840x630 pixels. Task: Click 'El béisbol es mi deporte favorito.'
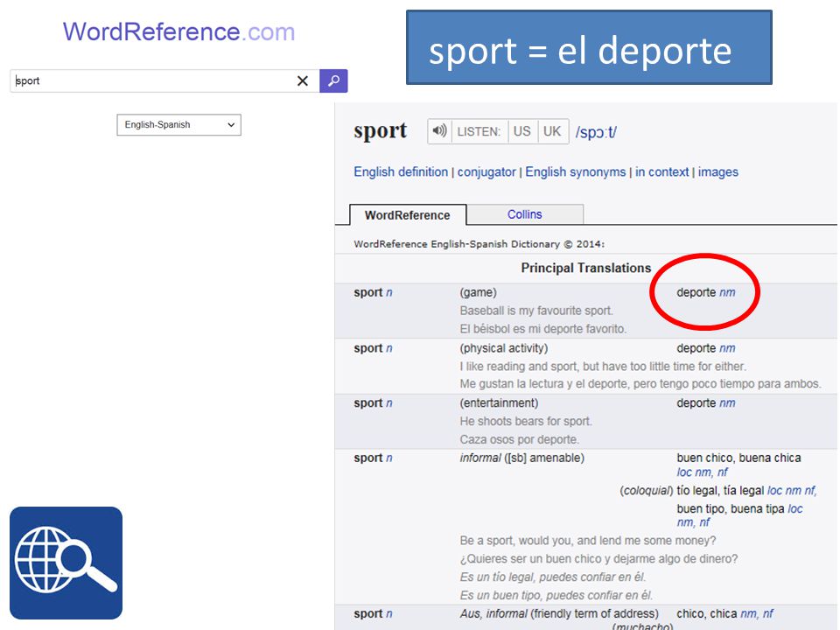coord(542,329)
